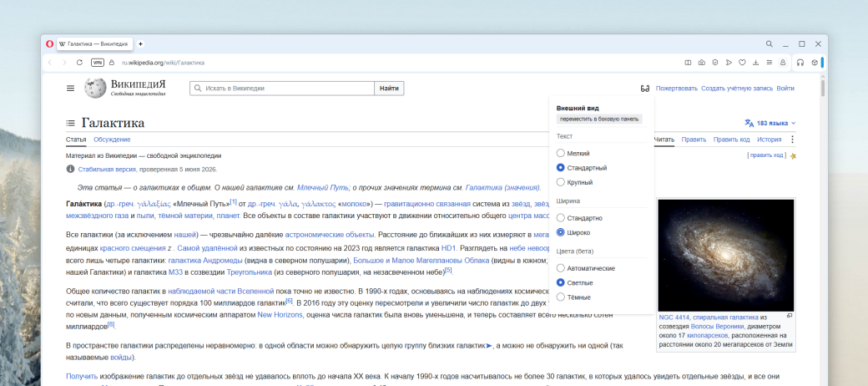The width and height of the screenshot is (868, 386).
Task: Enlarge the NGC 4414 image icon
Action: [790, 316]
